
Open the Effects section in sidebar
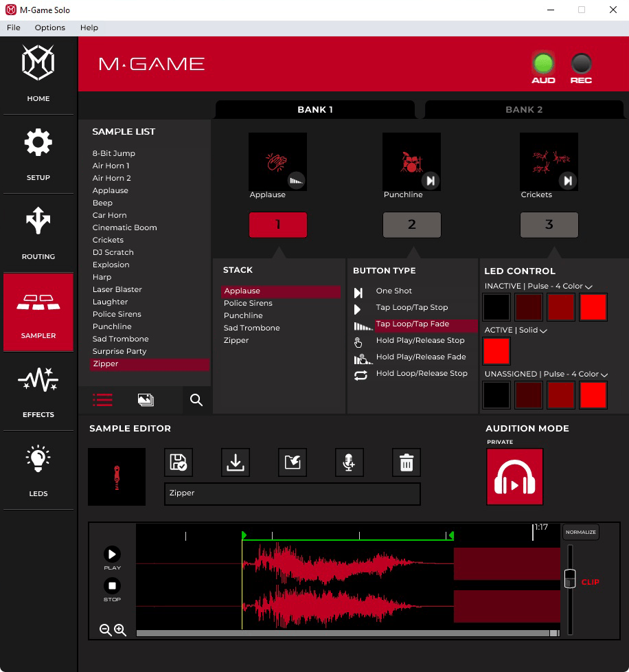[38, 391]
